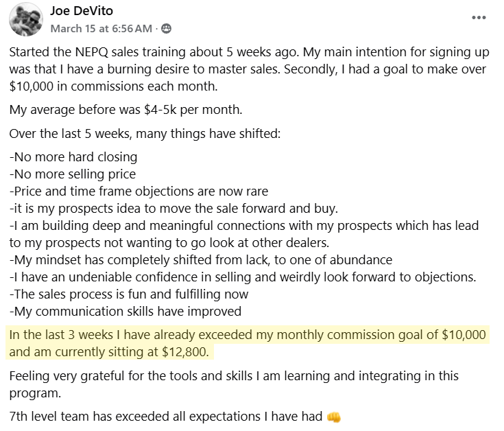
Task: Click the "-My mindset has completely shifted" line
Action: 201,259
